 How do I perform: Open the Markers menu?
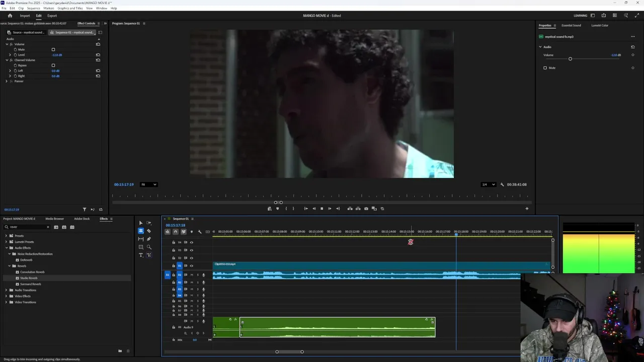(49, 8)
